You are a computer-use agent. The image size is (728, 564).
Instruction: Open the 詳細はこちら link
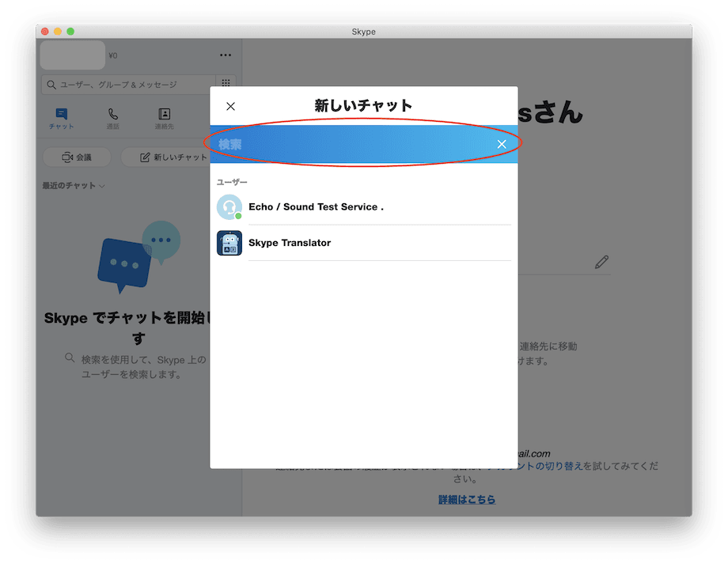[467, 499]
